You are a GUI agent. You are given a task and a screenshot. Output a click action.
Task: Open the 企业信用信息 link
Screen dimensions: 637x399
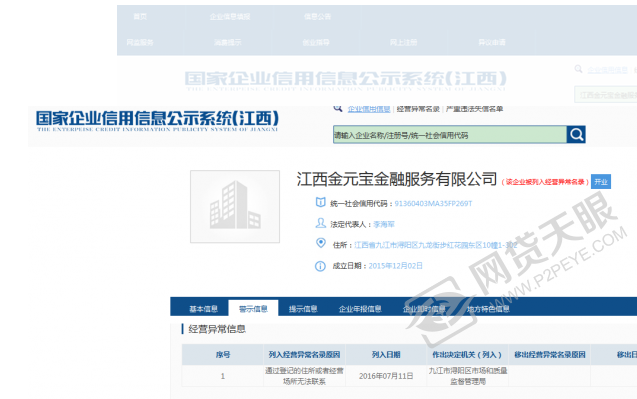click(369, 109)
